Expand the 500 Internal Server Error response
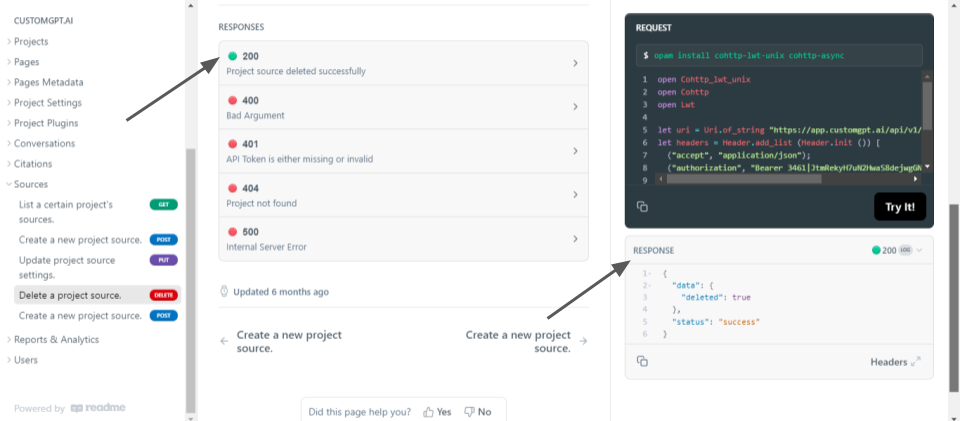The height and width of the screenshot is (421, 960). [403, 239]
